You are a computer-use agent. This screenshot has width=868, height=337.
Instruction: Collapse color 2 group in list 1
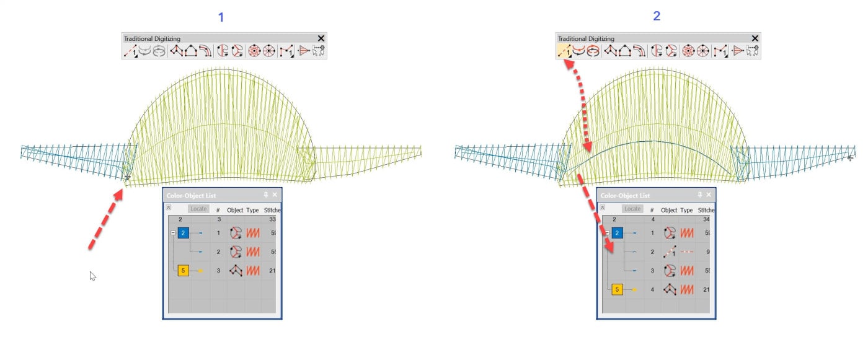pyautogui.click(x=172, y=234)
